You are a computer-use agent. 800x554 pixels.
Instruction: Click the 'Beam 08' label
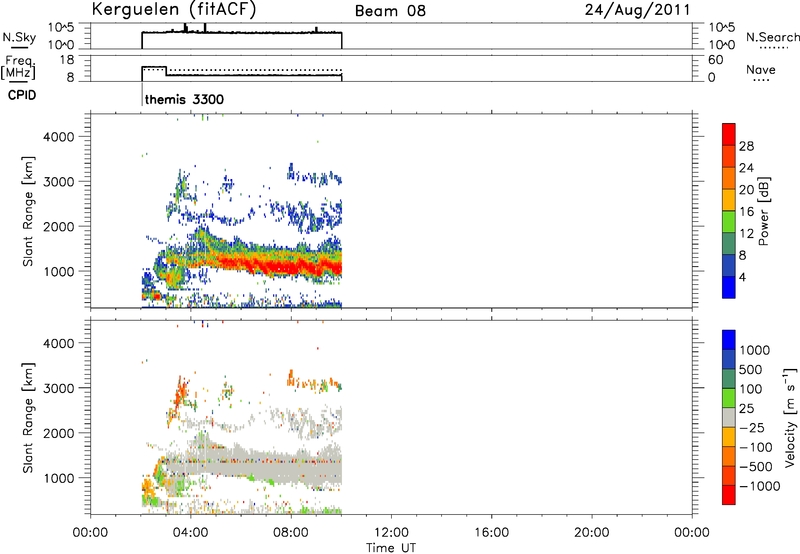coord(390,11)
